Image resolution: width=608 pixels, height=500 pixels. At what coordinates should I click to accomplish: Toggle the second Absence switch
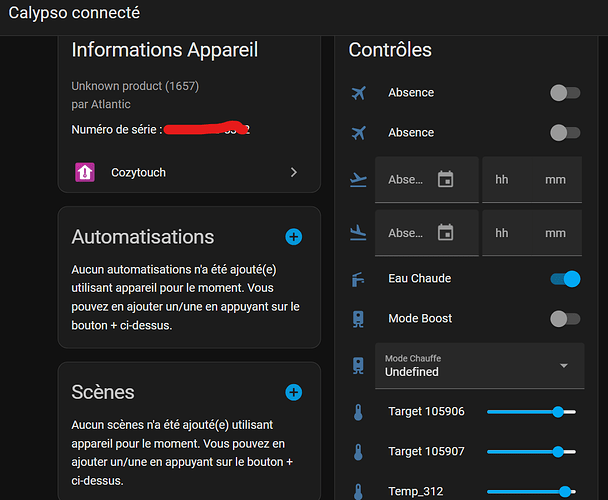564,133
